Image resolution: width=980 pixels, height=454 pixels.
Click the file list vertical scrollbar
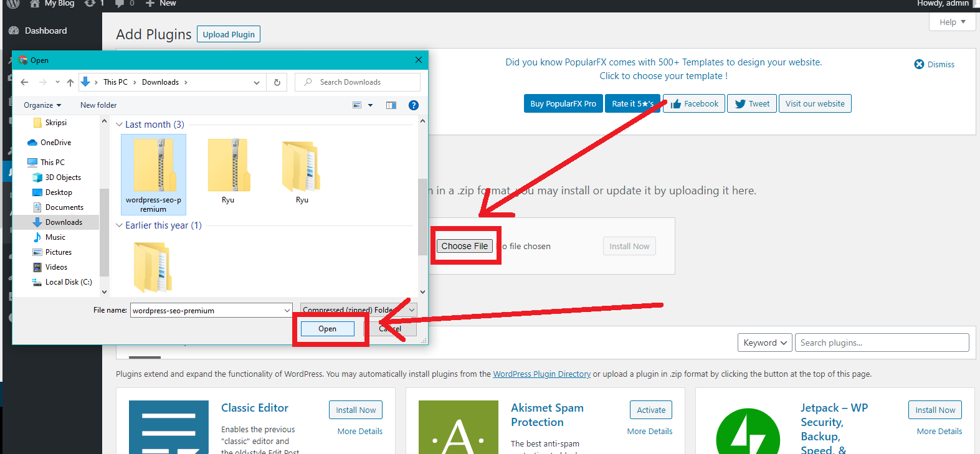(x=423, y=218)
